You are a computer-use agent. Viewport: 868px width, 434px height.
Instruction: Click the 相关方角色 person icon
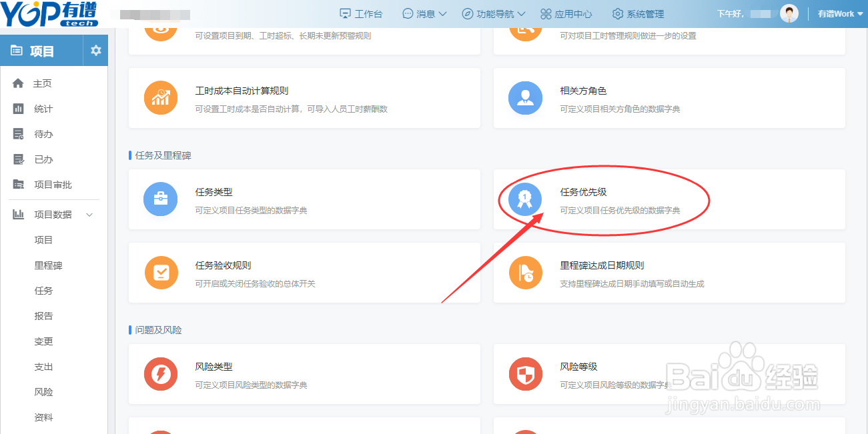pyautogui.click(x=525, y=98)
